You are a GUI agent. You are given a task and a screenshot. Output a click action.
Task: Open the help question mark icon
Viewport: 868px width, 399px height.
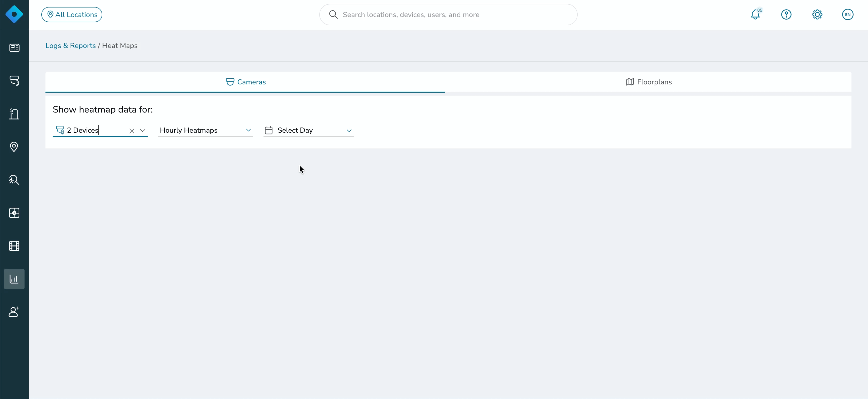[786, 14]
